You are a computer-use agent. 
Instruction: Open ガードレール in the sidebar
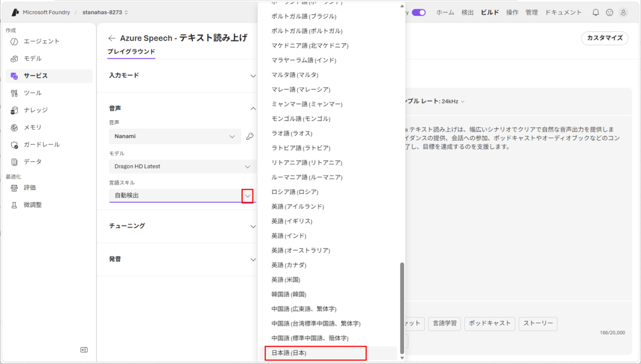tap(49, 145)
